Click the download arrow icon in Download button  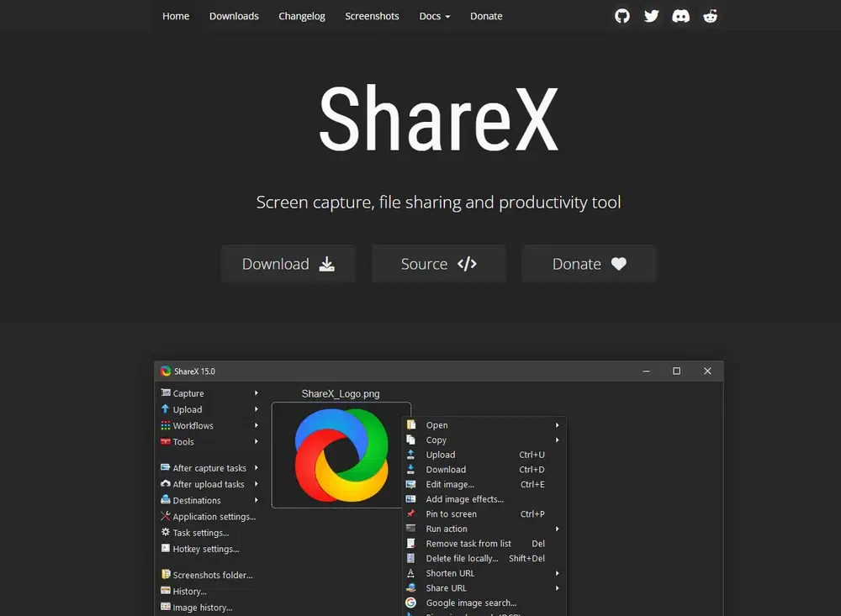(326, 264)
